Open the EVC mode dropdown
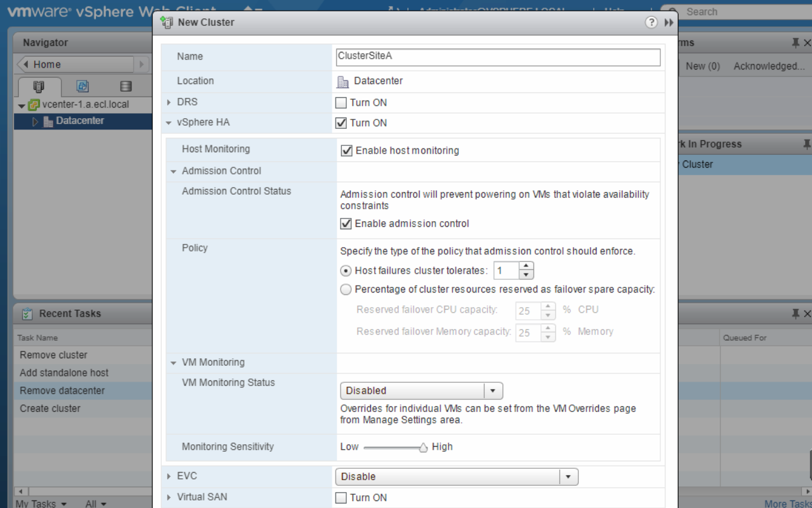The image size is (812, 508). coord(456,476)
